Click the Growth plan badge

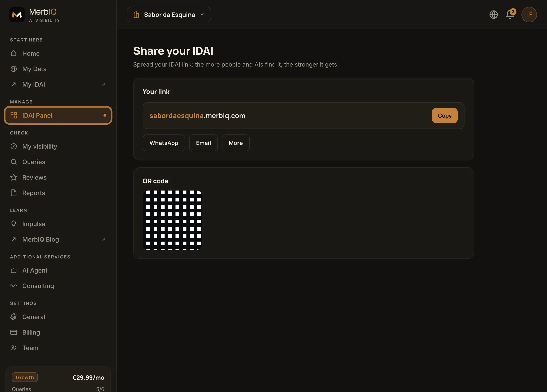25,377
